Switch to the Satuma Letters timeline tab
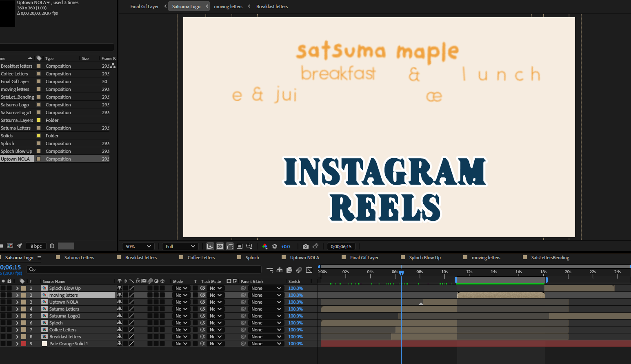 79,258
